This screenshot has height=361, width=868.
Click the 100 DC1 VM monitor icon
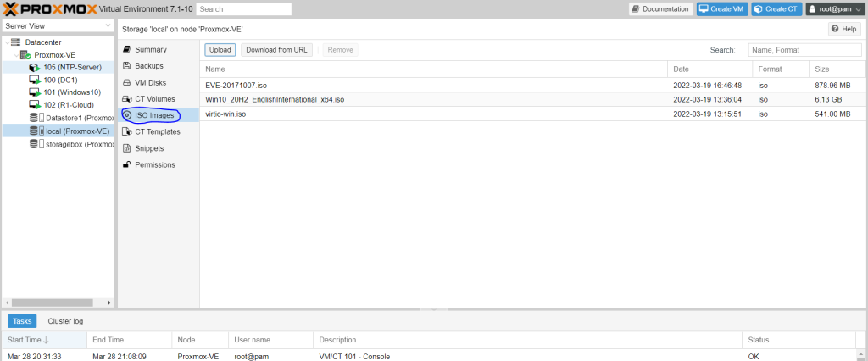tap(36, 80)
